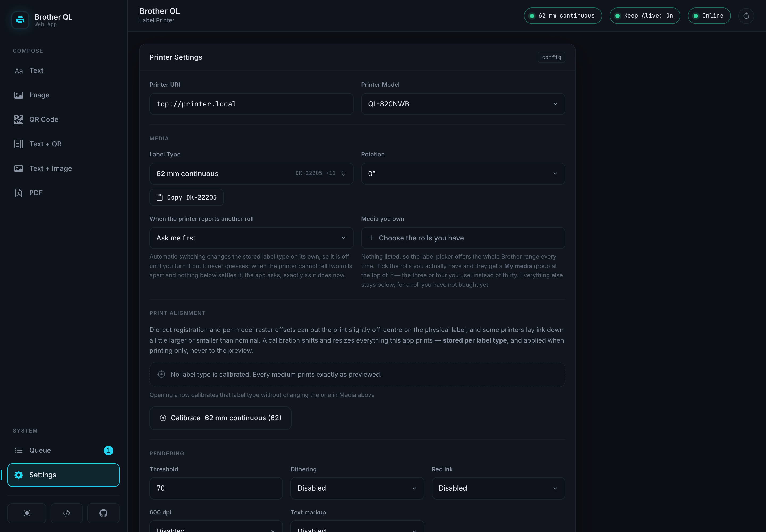
Task: Click the PRINT ALIGNMENT section heading
Action: click(x=177, y=313)
